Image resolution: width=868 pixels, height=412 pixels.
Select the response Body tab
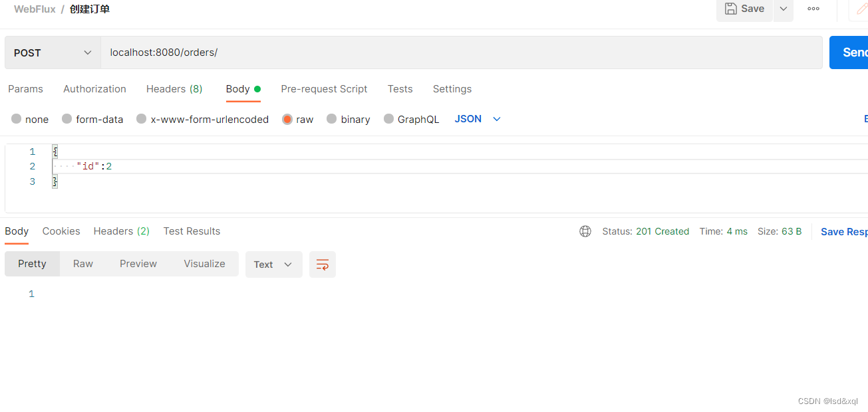pyautogui.click(x=17, y=231)
